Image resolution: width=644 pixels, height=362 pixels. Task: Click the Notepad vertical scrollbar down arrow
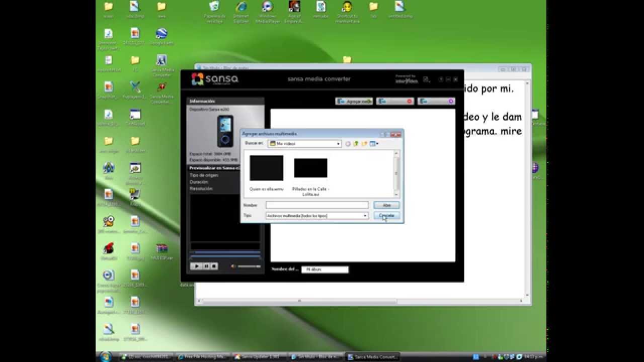[x=527, y=296]
